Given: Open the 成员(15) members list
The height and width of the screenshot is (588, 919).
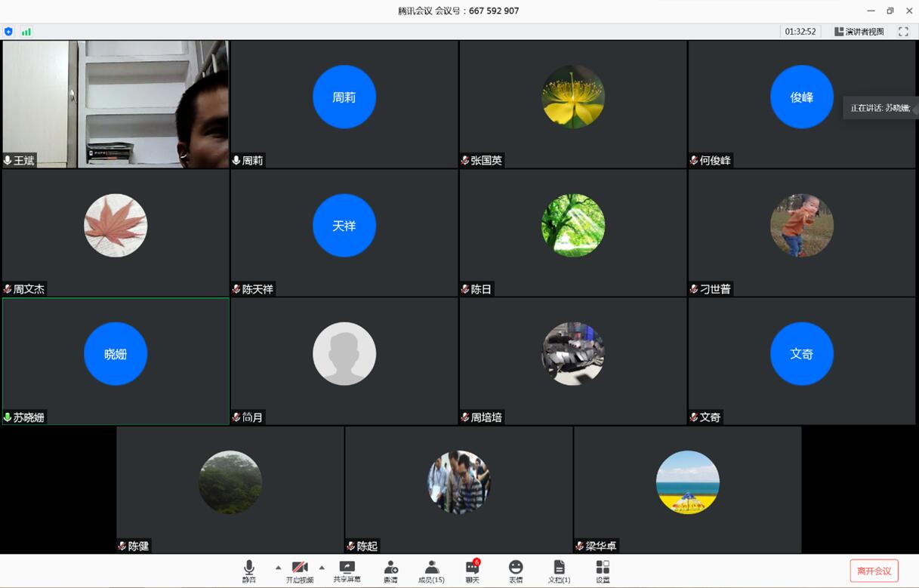Looking at the screenshot, I should [x=431, y=571].
